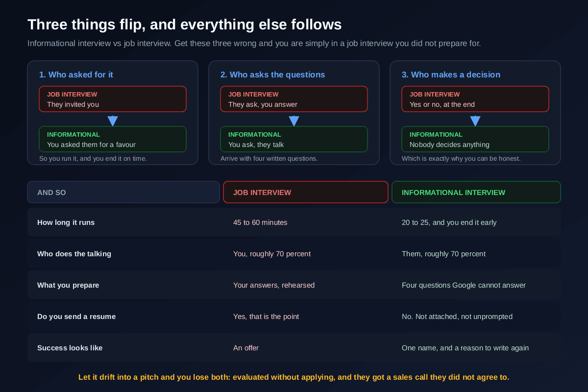Select the 'How long it runs' row
Viewport: 588px width, 392px height.
coord(294,222)
